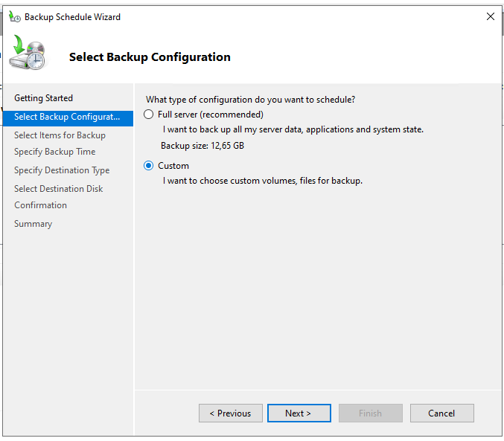The height and width of the screenshot is (441, 504).
Task: Close the Backup Schedule Wizard window
Action: 490,16
